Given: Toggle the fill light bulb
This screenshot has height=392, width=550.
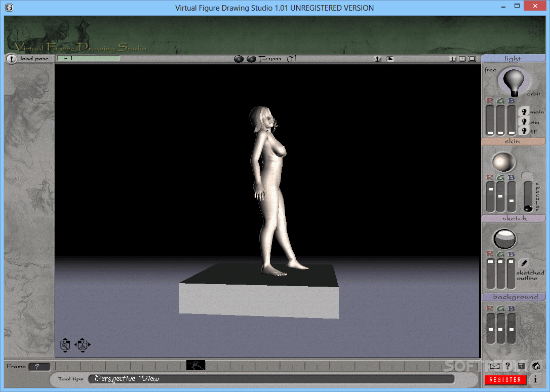Looking at the screenshot, I should point(524,131).
